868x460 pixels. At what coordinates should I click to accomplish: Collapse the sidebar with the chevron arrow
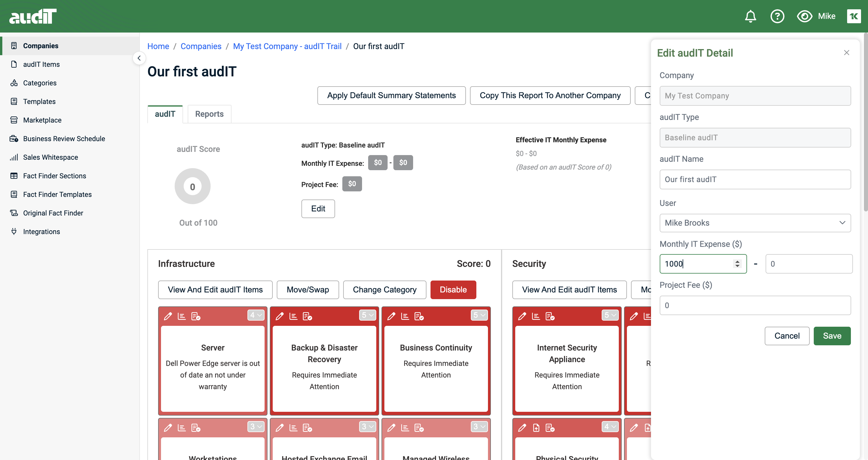[x=139, y=58]
